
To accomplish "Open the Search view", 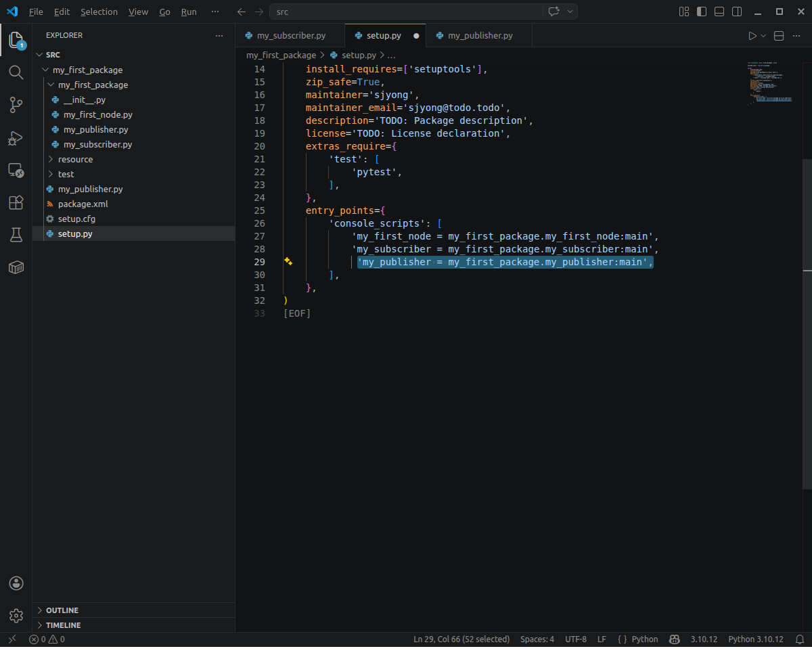I will tap(16, 72).
